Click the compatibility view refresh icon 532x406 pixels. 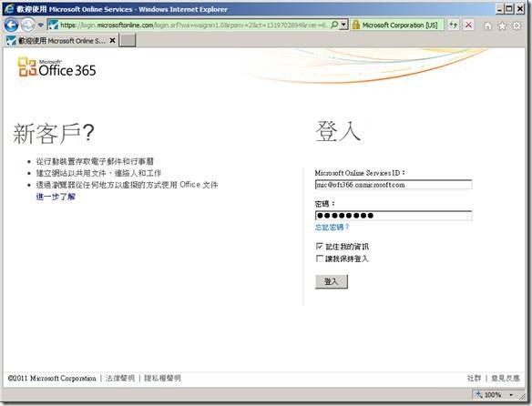click(x=454, y=25)
